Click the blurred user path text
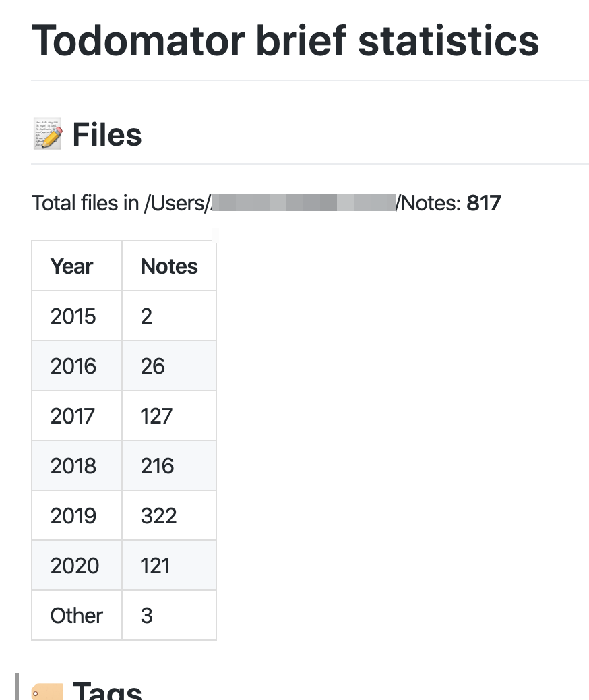The image size is (589, 700). point(303,202)
